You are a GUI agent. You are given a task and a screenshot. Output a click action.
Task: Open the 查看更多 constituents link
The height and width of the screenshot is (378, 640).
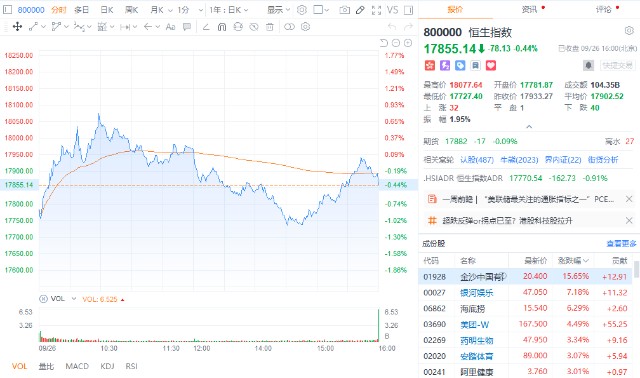click(x=621, y=244)
